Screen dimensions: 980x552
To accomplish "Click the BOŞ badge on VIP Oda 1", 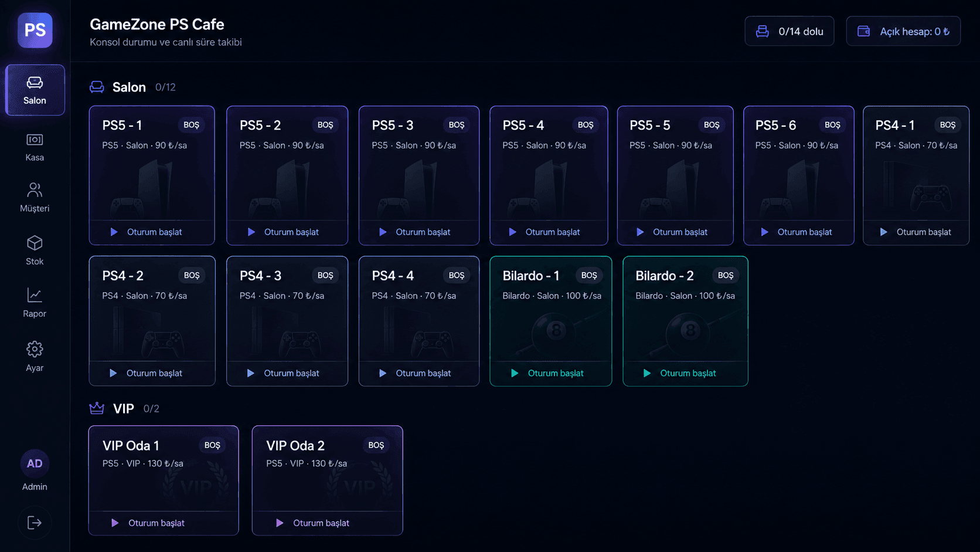I will click(212, 445).
